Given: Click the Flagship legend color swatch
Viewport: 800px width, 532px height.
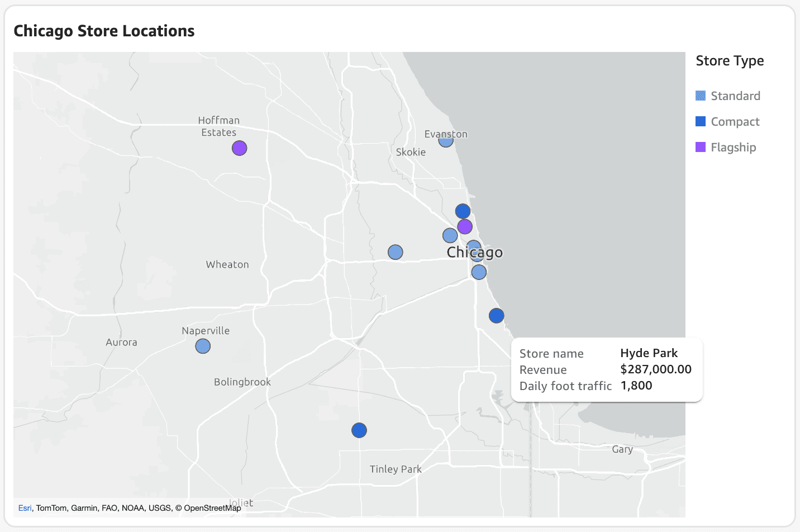Looking at the screenshot, I should pos(701,147).
